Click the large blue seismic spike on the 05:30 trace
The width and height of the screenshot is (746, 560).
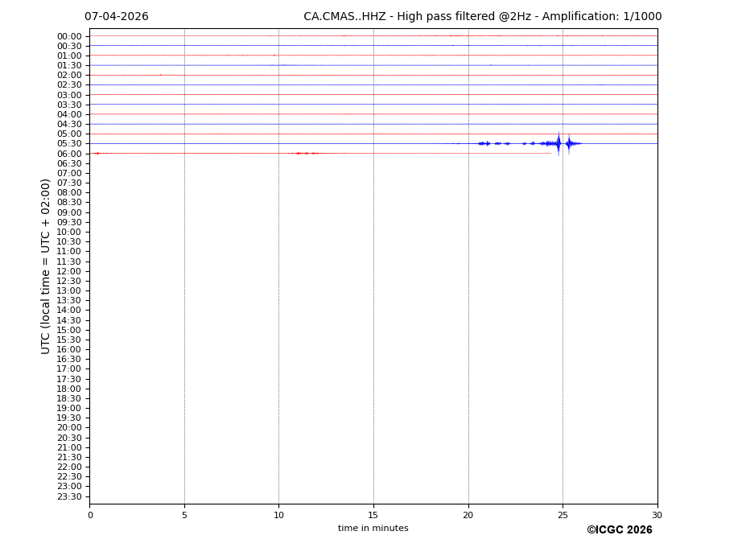[558, 143]
